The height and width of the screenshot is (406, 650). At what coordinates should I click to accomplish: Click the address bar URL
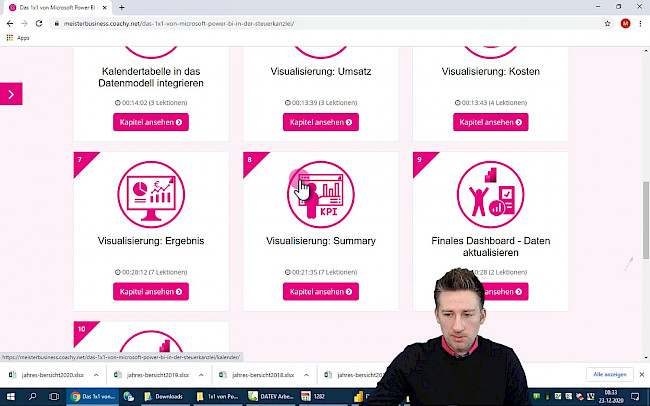tap(179, 24)
